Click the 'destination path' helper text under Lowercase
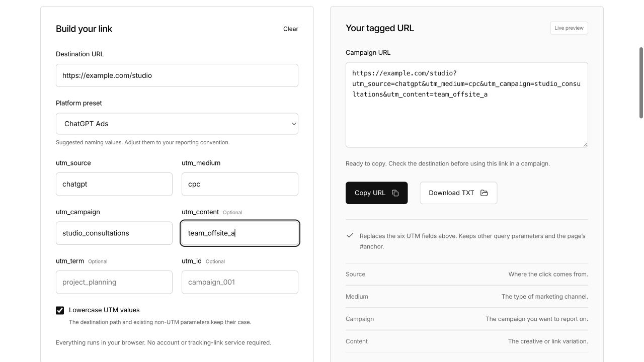 coord(160,322)
